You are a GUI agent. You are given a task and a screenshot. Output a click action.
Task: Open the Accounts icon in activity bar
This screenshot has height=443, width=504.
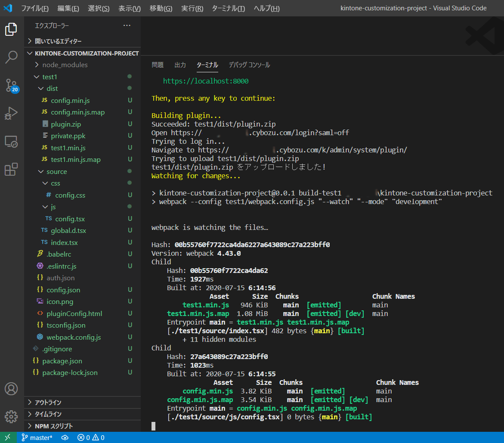point(11,389)
